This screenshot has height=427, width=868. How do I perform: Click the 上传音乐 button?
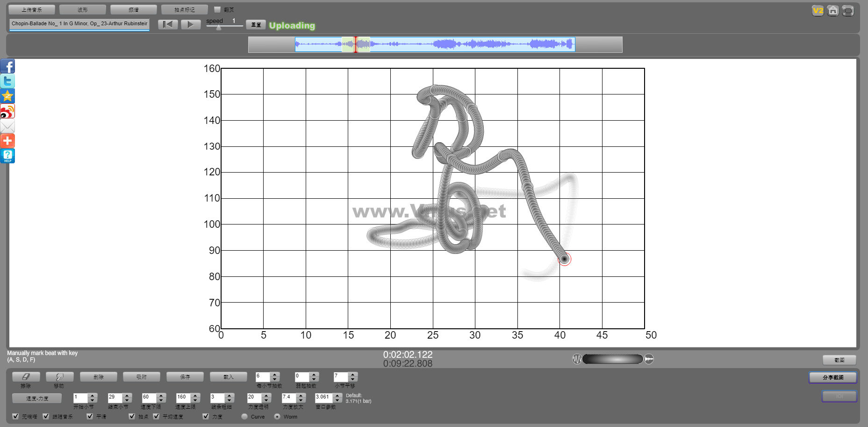click(x=32, y=9)
